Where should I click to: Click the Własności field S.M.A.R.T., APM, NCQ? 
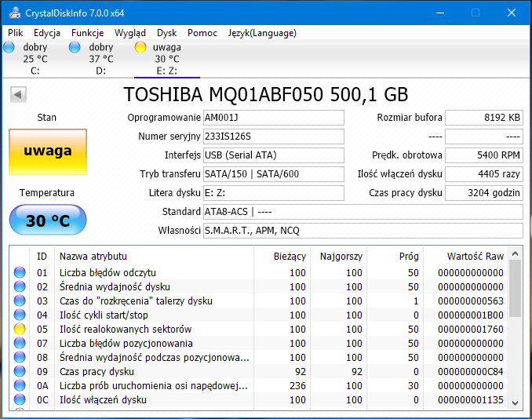tap(363, 231)
